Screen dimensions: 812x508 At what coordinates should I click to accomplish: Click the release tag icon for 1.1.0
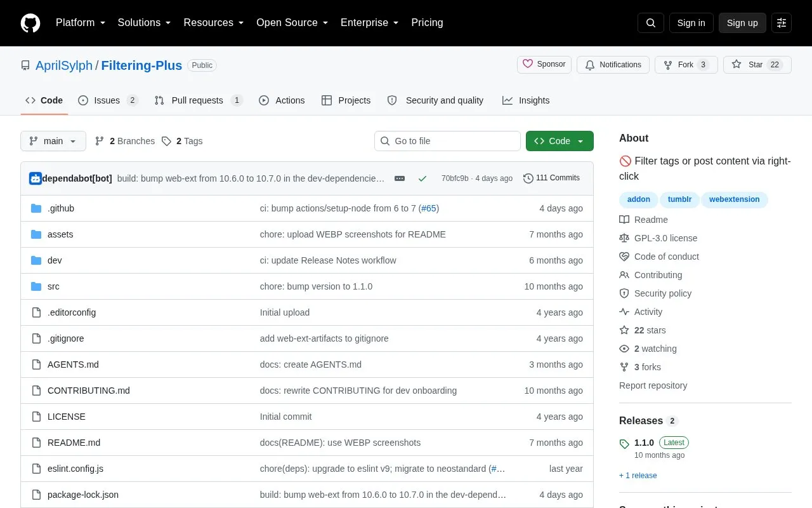625,444
